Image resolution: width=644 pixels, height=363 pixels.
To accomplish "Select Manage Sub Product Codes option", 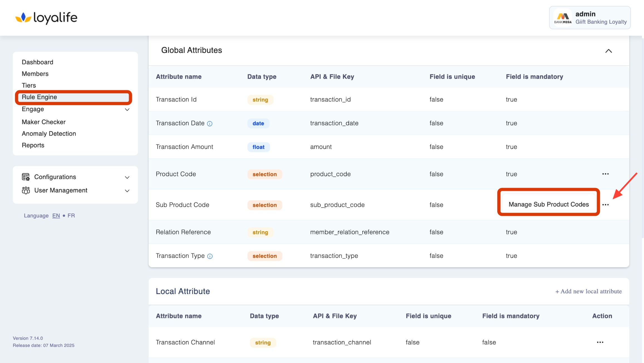I will [549, 205].
